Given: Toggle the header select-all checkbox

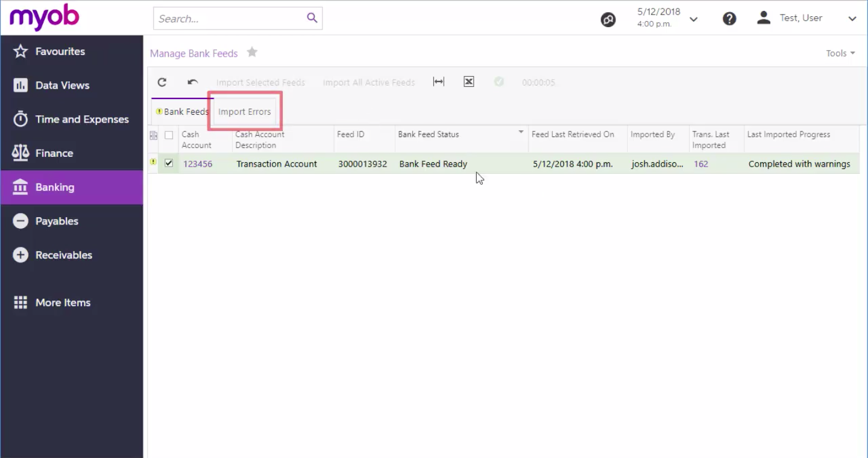Looking at the screenshot, I should click(169, 135).
